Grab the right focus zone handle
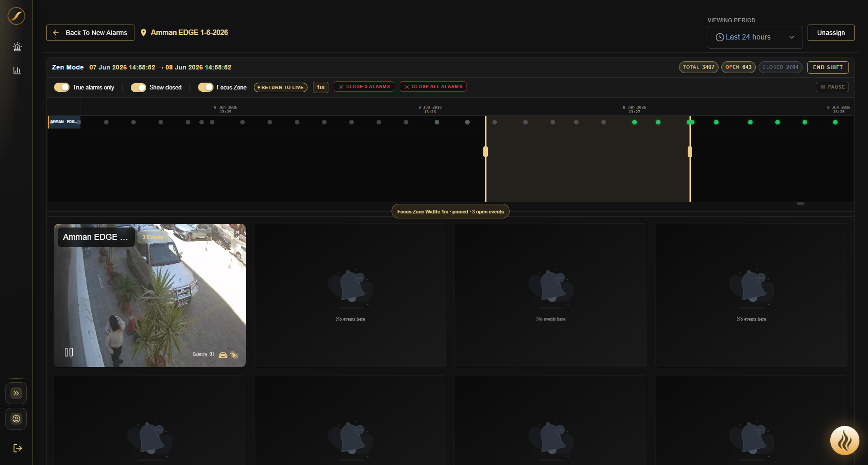This screenshot has width=868, height=465. coord(690,152)
